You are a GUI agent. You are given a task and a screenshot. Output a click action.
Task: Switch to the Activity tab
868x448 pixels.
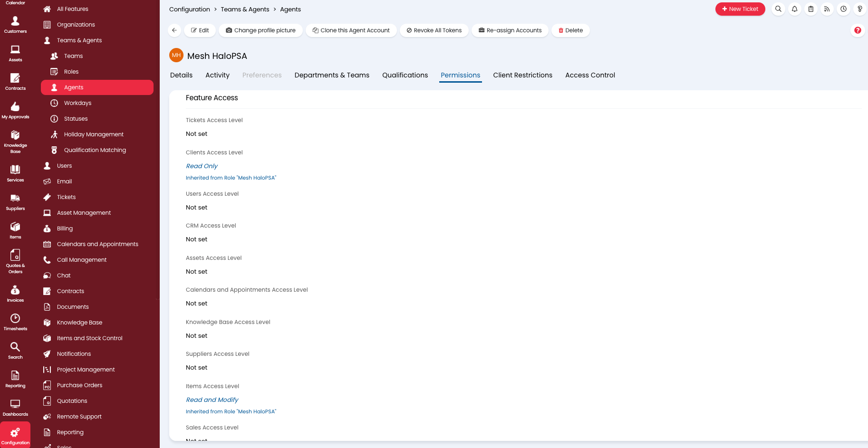[x=217, y=75]
